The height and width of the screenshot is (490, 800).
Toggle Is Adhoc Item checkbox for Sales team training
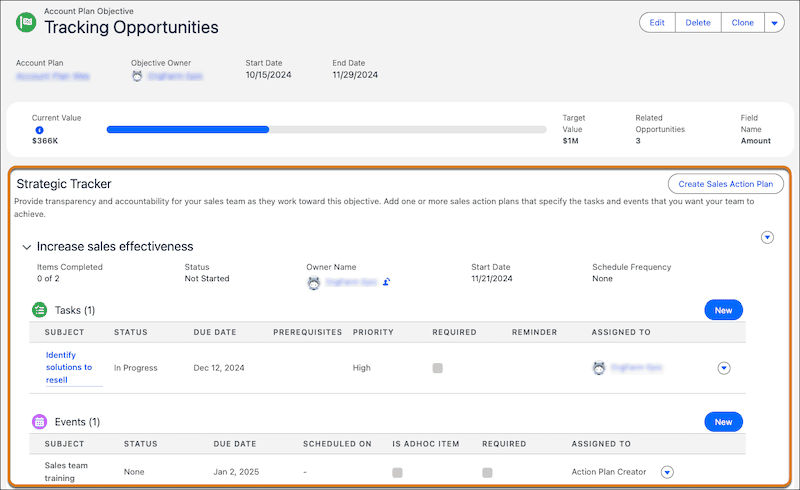click(397, 472)
